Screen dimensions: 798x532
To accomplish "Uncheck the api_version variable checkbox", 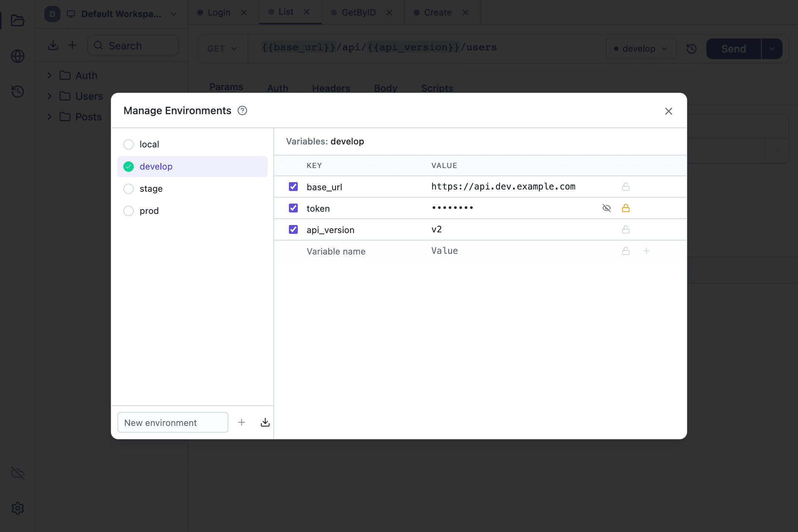I will pyautogui.click(x=293, y=229).
